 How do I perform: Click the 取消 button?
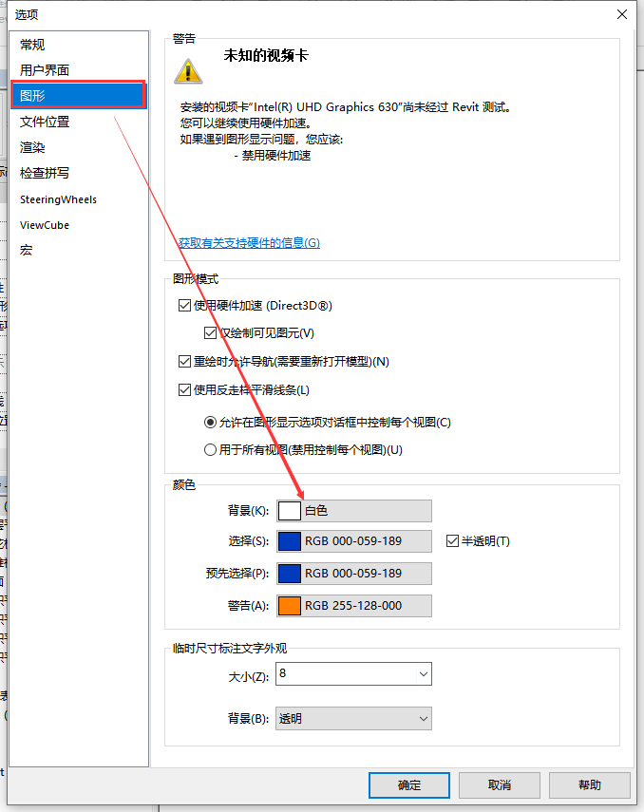point(500,785)
